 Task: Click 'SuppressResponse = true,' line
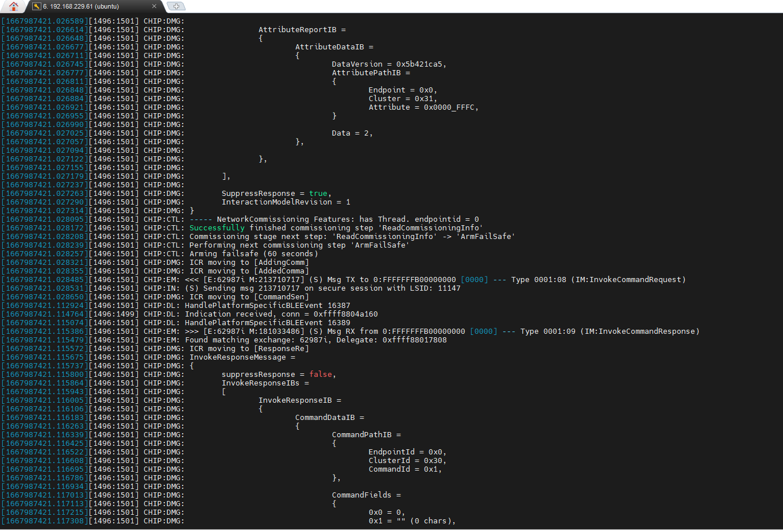coord(277,194)
